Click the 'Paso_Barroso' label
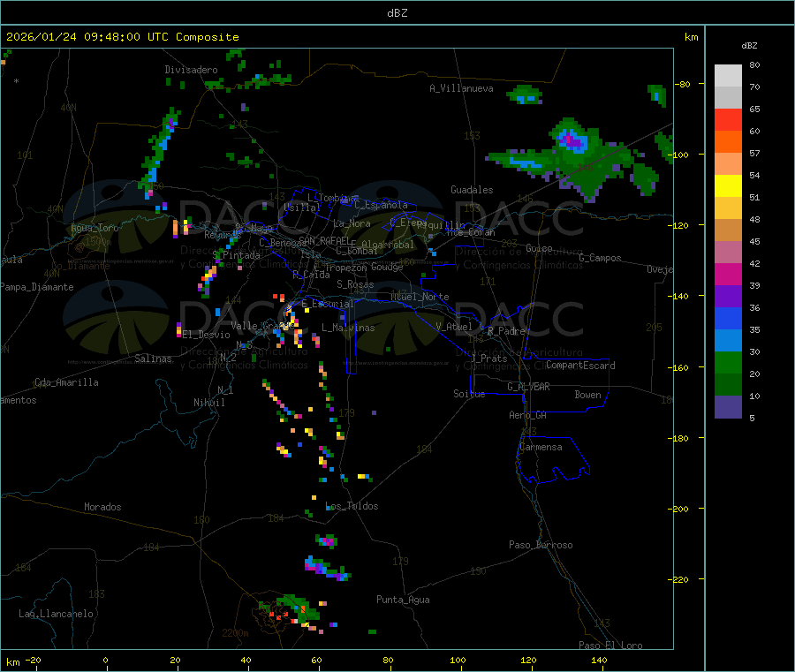The height and width of the screenshot is (672, 795). pyautogui.click(x=541, y=545)
